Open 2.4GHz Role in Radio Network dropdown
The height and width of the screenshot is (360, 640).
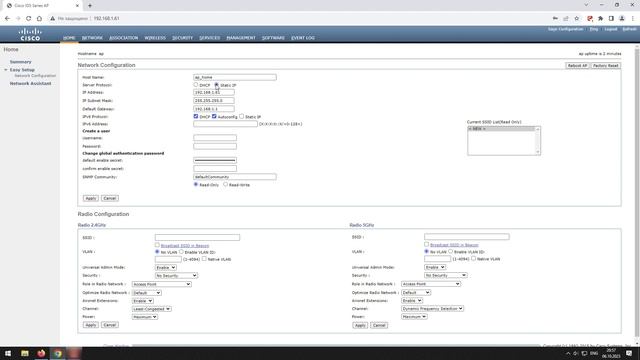162,284
